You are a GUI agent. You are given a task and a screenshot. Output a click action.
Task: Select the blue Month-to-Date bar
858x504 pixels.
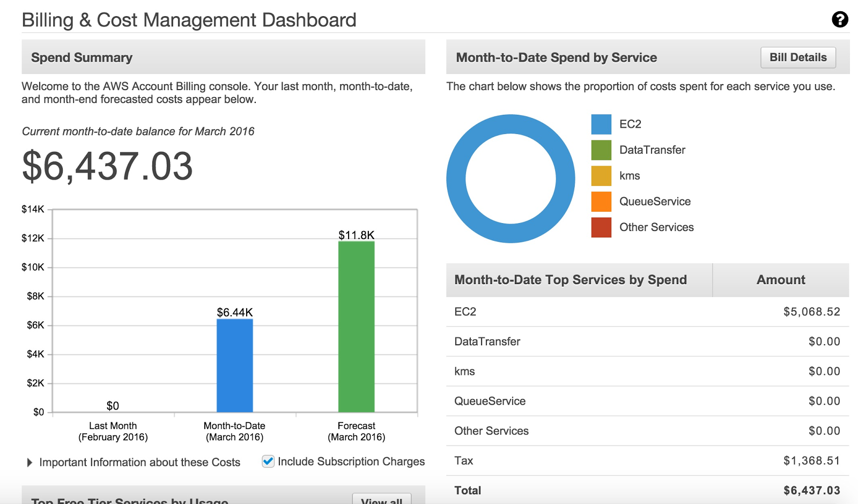coord(235,366)
